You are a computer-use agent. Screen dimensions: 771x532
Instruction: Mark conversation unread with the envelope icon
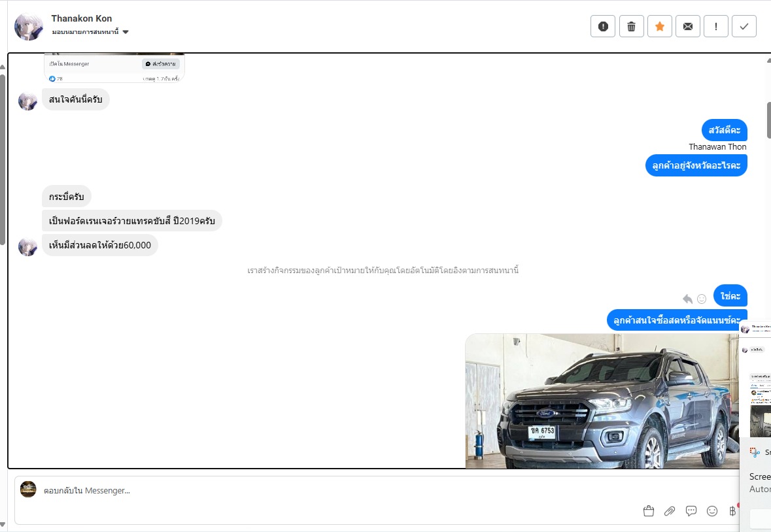coord(688,26)
